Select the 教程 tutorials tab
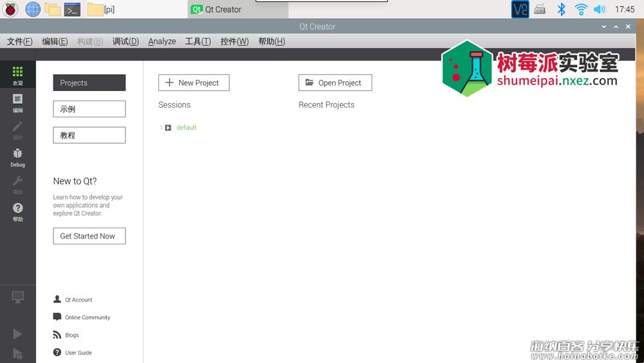Viewport: 644px width, 363px height. click(89, 135)
